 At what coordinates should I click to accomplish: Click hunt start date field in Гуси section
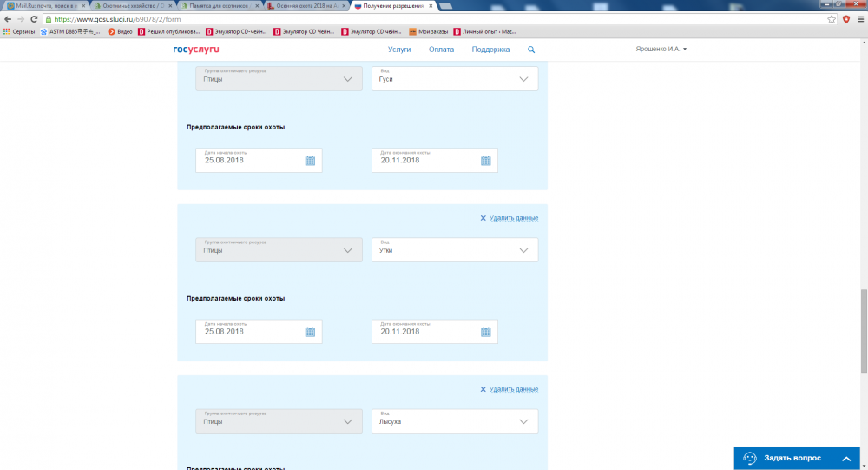coord(259,160)
